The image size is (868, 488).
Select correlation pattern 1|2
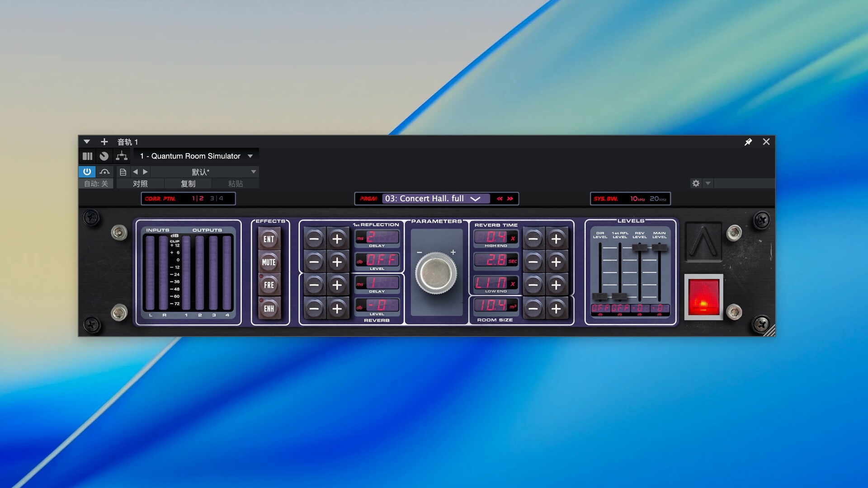coord(198,198)
